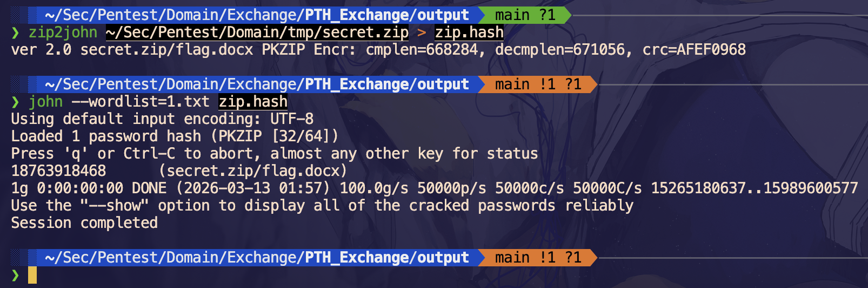Click the candidate range 15265180637..15989600577
This screenshot has height=288, width=868.
coord(754,188)
